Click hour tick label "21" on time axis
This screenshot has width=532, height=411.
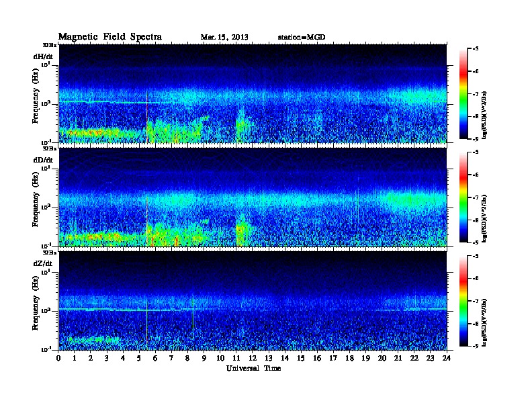coord(398,358)
